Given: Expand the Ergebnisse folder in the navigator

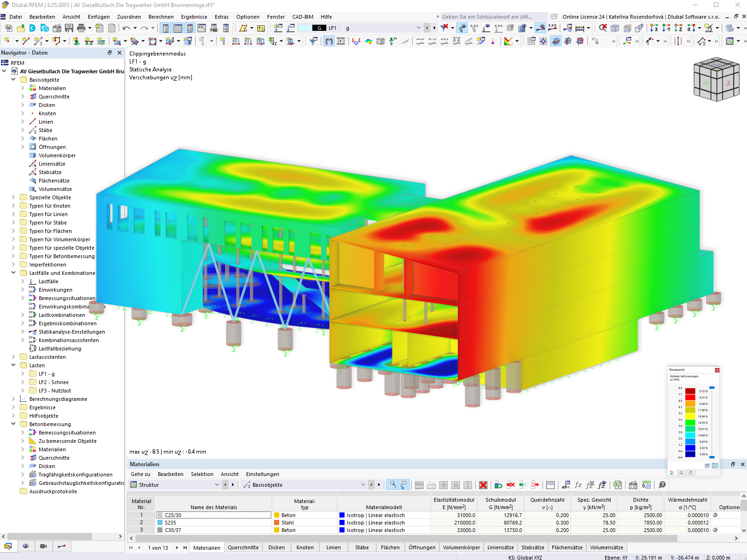Looking at the screenshot, I should pos(14,407).
